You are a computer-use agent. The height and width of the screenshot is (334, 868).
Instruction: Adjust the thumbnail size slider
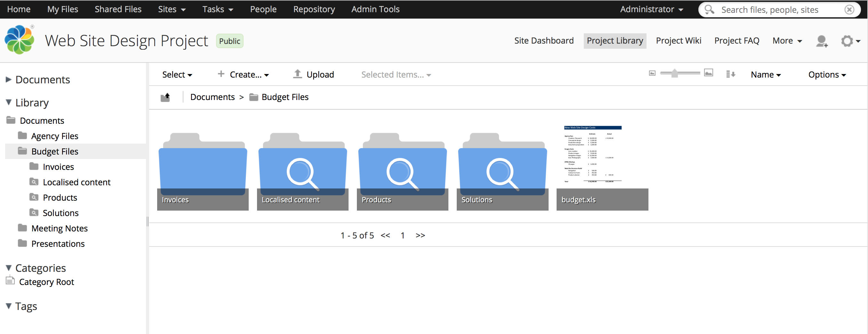coord(674,73)
